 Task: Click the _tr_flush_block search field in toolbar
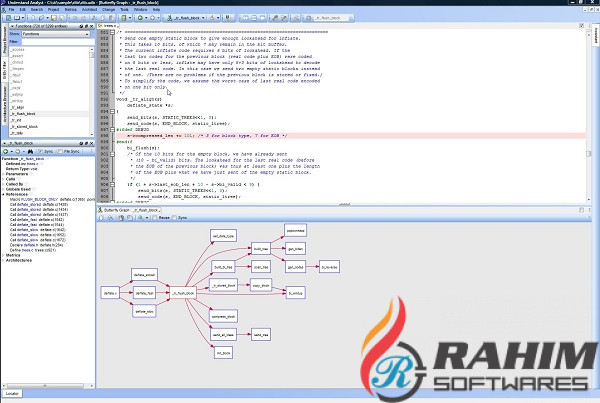[x=331, y=18]
